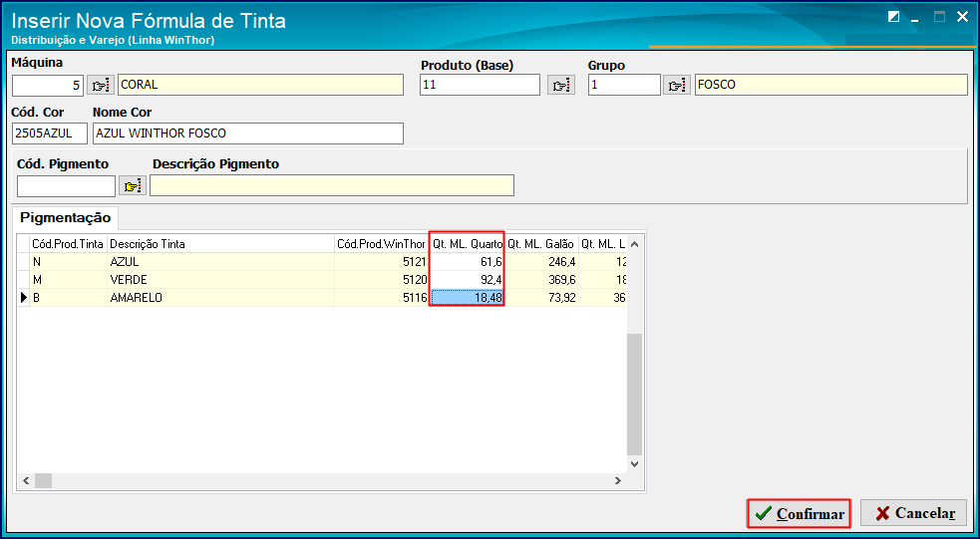Viewport: 980px width, 539px height.
Task: Open the Grupo lookup search icon
Action: pyautogui.click(x=677, y=85)
